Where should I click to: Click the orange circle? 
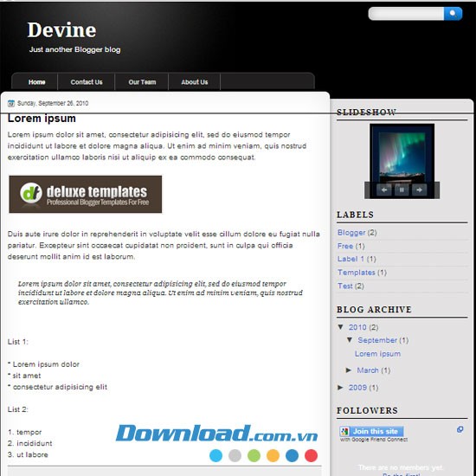point(273,455)
